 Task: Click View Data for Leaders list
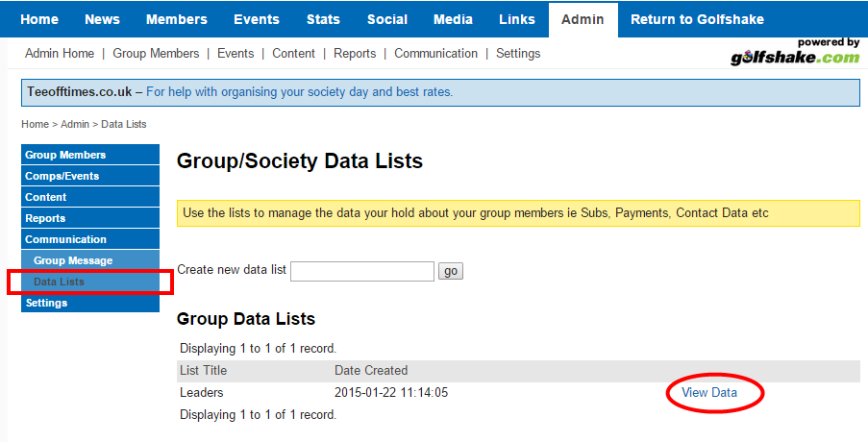tap(709, 392)
